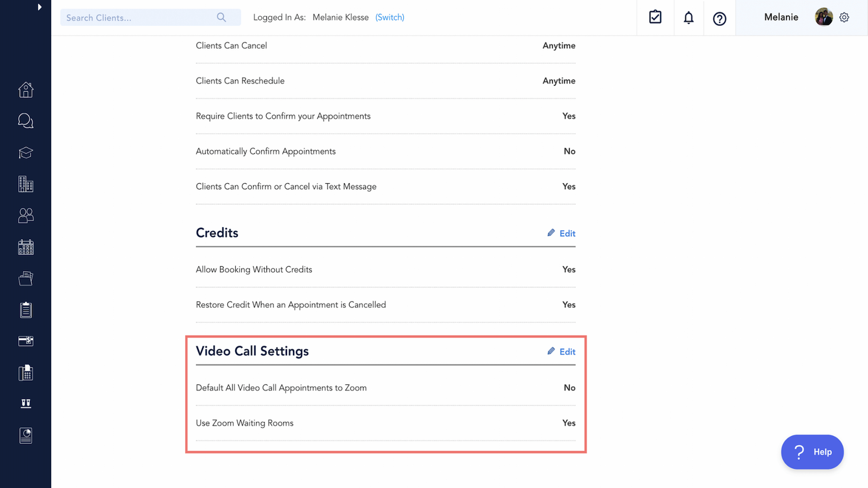This screenshot has height=488, width=868.
Task: Open the clients people icon
Action: coord(25,216)
